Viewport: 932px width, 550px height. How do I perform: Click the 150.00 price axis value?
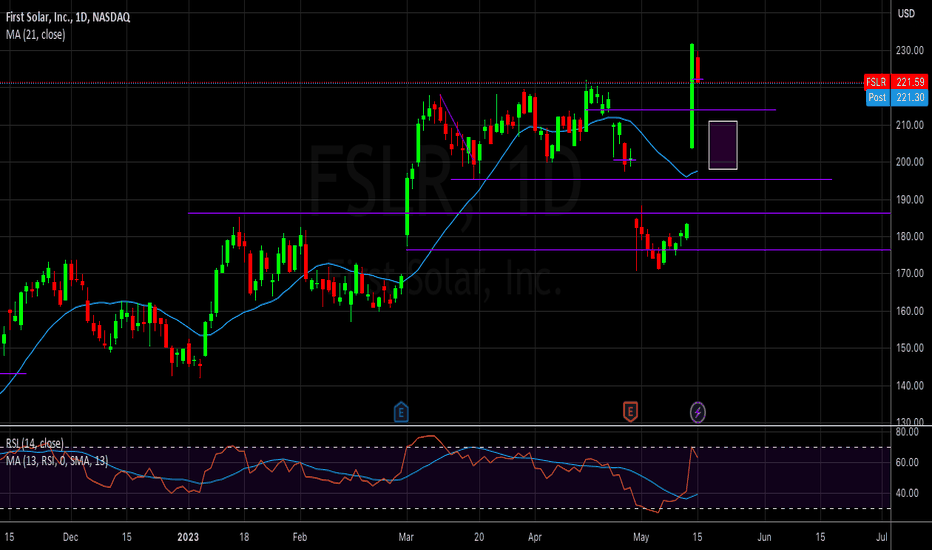[909, 348]
